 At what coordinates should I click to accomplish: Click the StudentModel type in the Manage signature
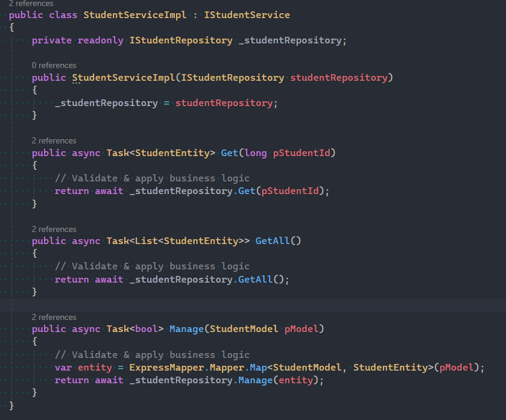pos(244,329)
